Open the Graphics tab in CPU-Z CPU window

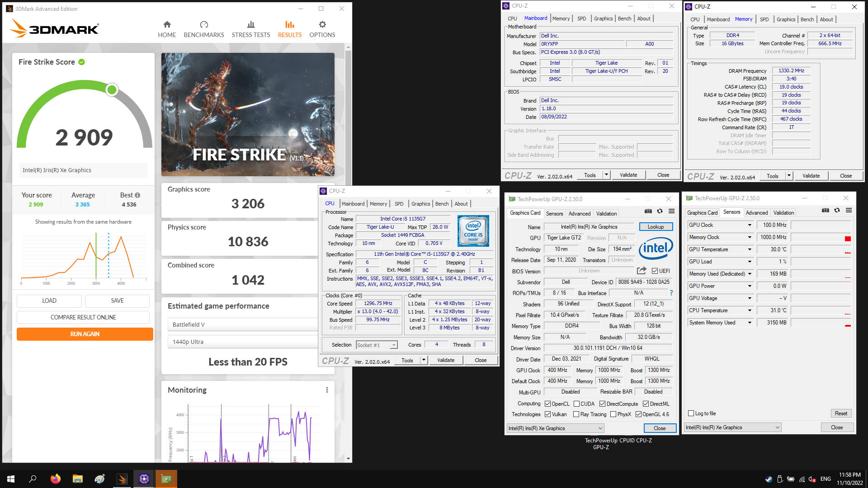420,204
